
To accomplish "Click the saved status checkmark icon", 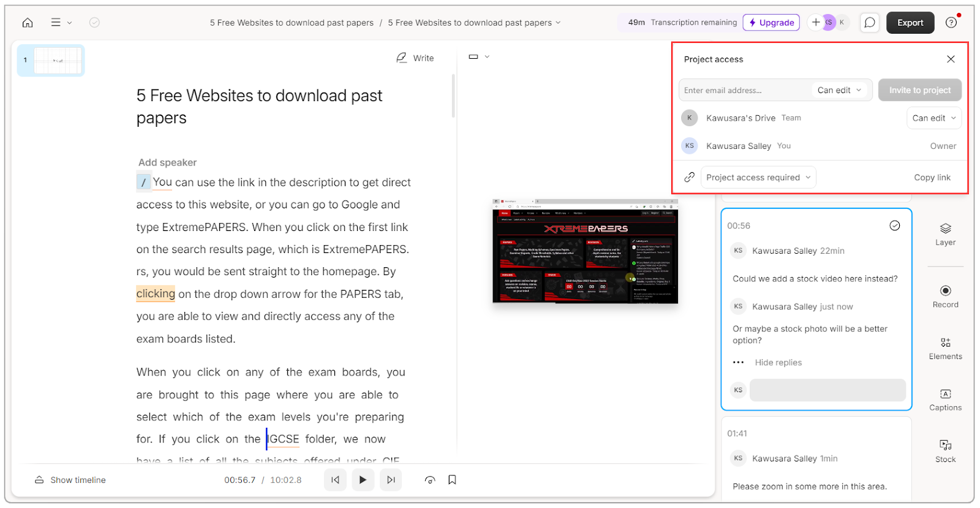I will tap(94, 23).
